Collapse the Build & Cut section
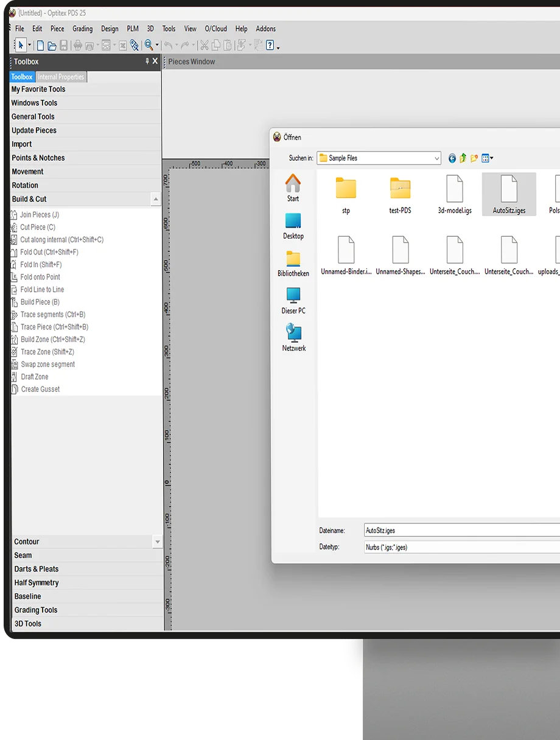 pyautogui.click(x=156, y=199)
